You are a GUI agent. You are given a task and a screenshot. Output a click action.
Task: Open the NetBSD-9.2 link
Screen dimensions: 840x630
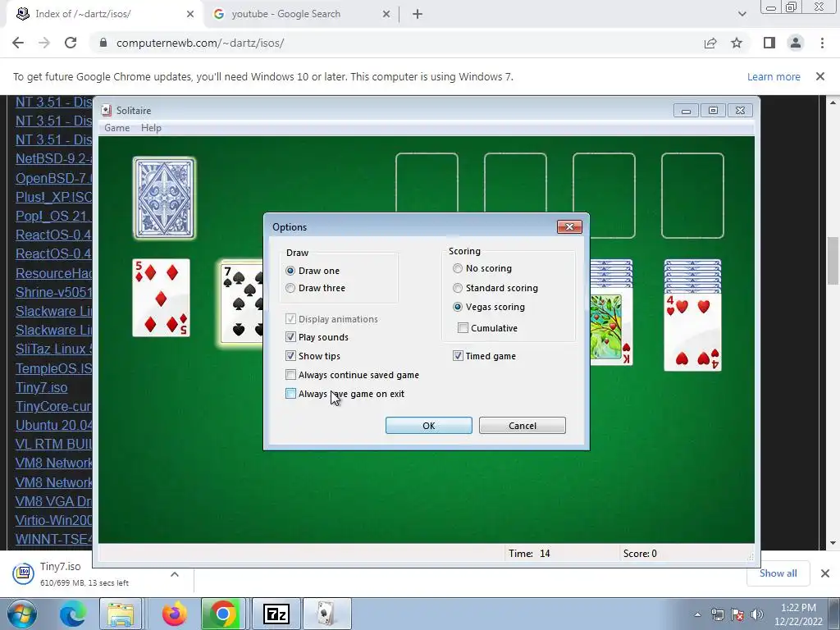pyautogui.click(x=53, y=158)
